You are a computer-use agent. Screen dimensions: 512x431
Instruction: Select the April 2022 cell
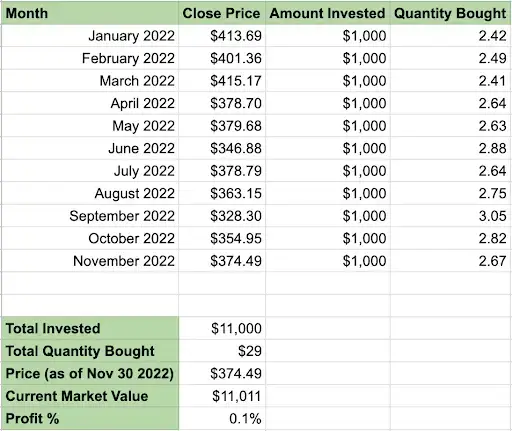[x=90, y=103]
